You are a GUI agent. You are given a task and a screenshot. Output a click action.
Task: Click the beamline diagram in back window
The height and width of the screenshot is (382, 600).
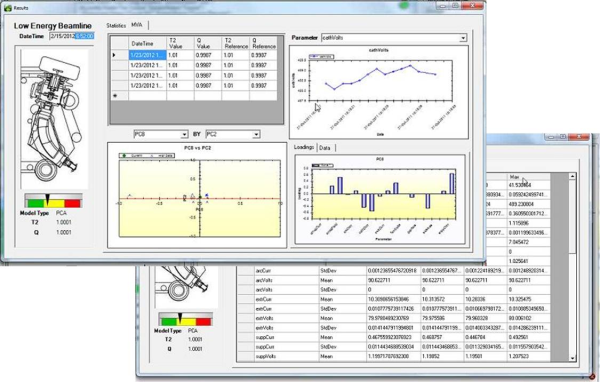[186, 286]
